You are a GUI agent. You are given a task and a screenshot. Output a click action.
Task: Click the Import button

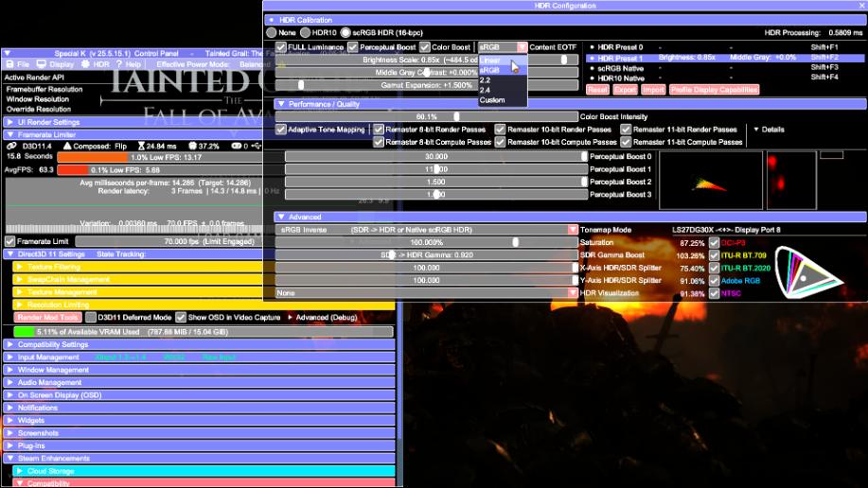(x=653, y=90)
